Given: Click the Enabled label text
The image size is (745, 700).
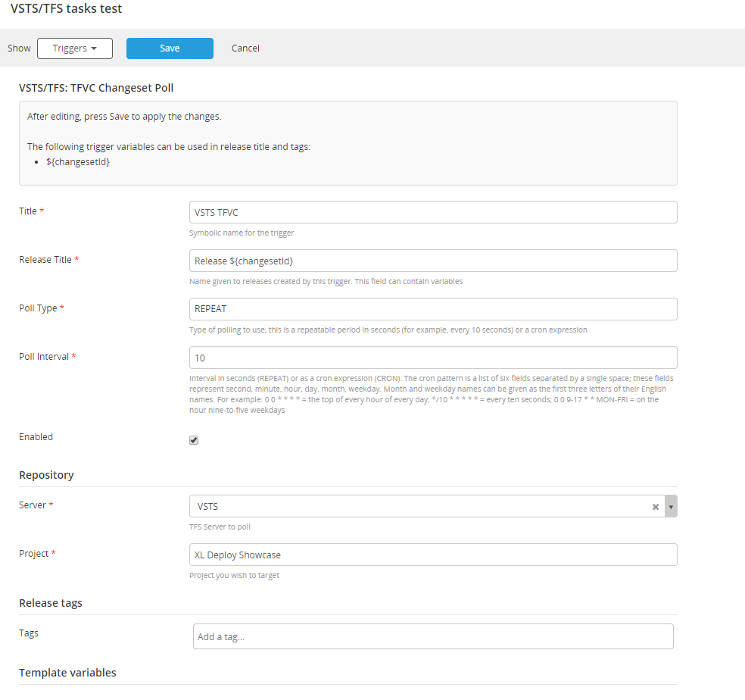Looking at the screenshot, I should [36, 437].
